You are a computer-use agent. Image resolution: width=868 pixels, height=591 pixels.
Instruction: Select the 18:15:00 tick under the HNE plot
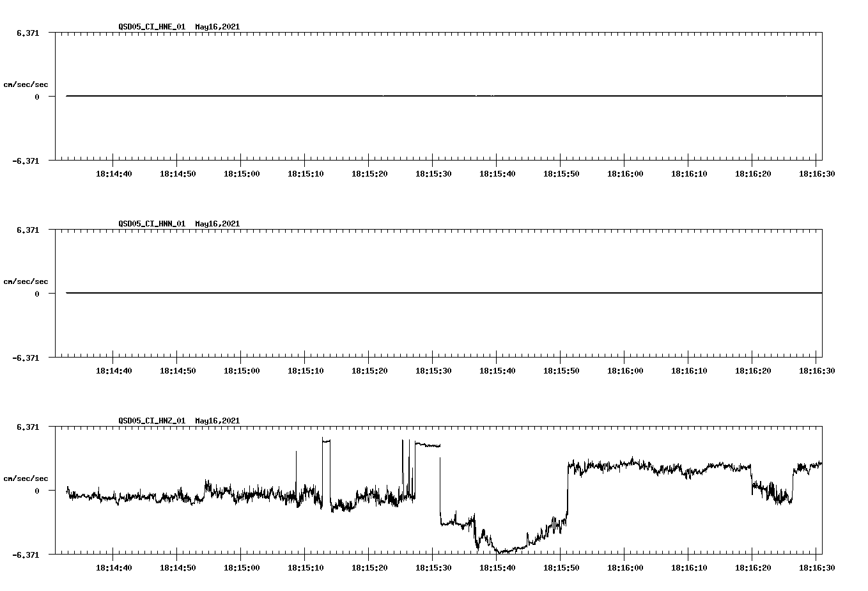tap(242, 173)
